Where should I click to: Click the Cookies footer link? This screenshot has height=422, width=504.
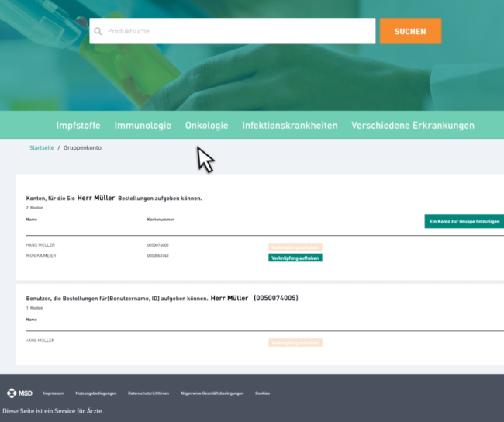[x=262, y=393]
